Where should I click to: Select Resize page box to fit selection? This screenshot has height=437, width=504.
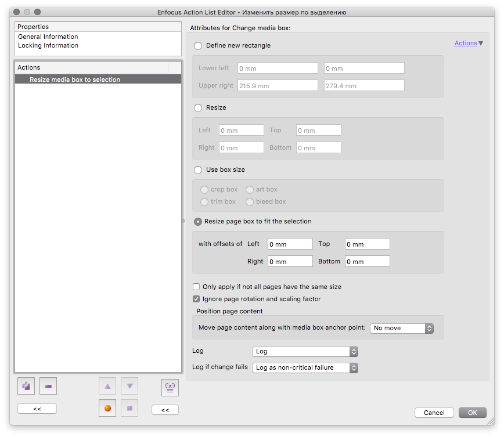point(198,221)
